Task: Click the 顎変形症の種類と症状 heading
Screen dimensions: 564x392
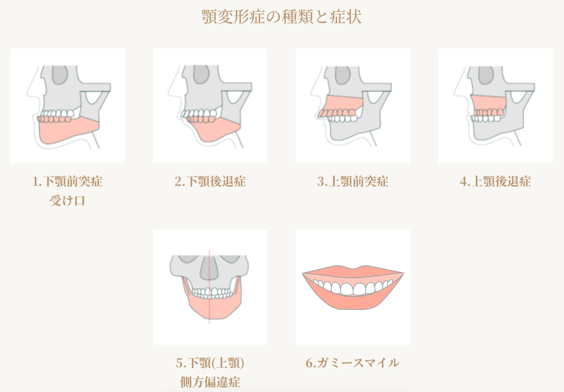Action: pos(282,17)
